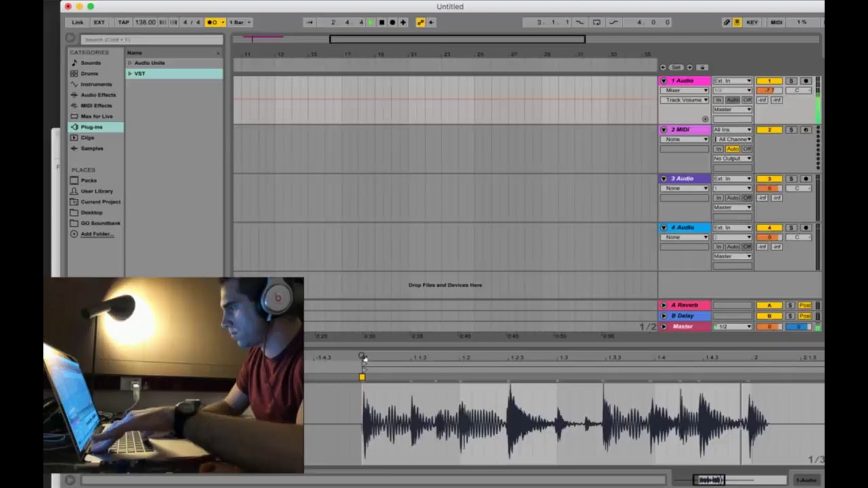This screenshot has width=868, height=488.
Task: Click the EXT sync button
Action: tap(99, 22)
